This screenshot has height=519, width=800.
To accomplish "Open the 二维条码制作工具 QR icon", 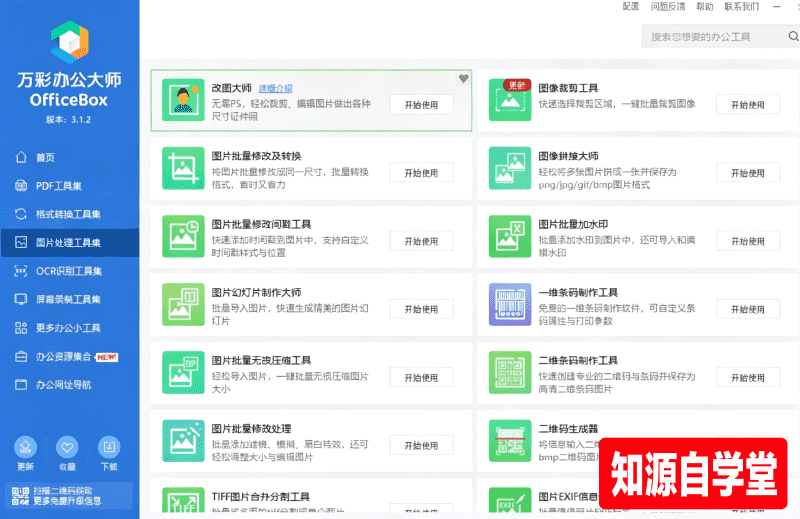I will [510, 373].
